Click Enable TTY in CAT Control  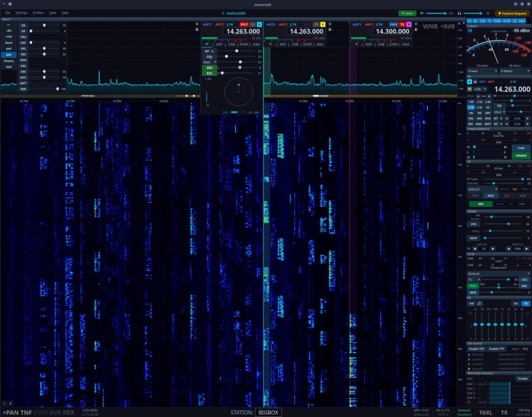pos(497,349)
